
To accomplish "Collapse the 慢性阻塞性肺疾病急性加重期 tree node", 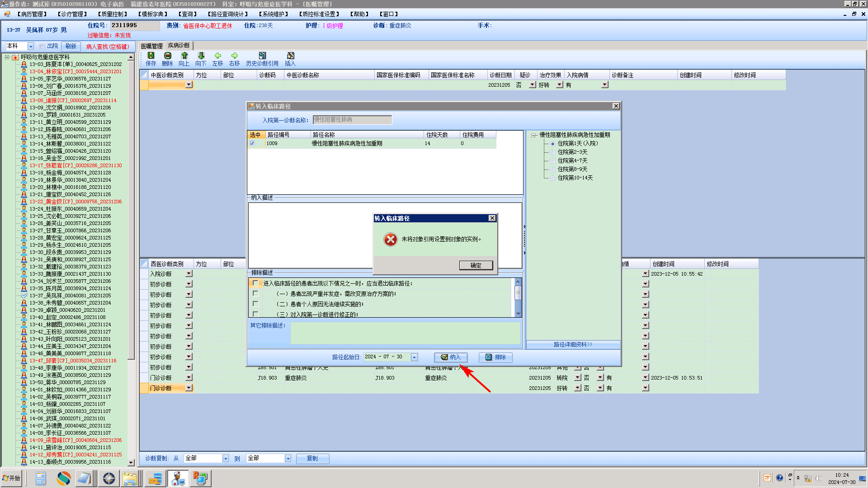I will coord(533,135).
